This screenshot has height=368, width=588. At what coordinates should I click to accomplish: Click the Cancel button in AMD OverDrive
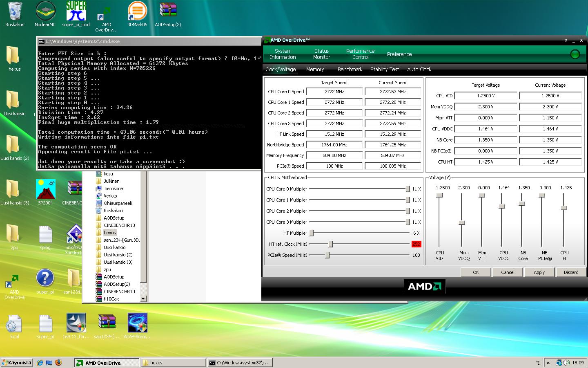(x=508, y=272)
